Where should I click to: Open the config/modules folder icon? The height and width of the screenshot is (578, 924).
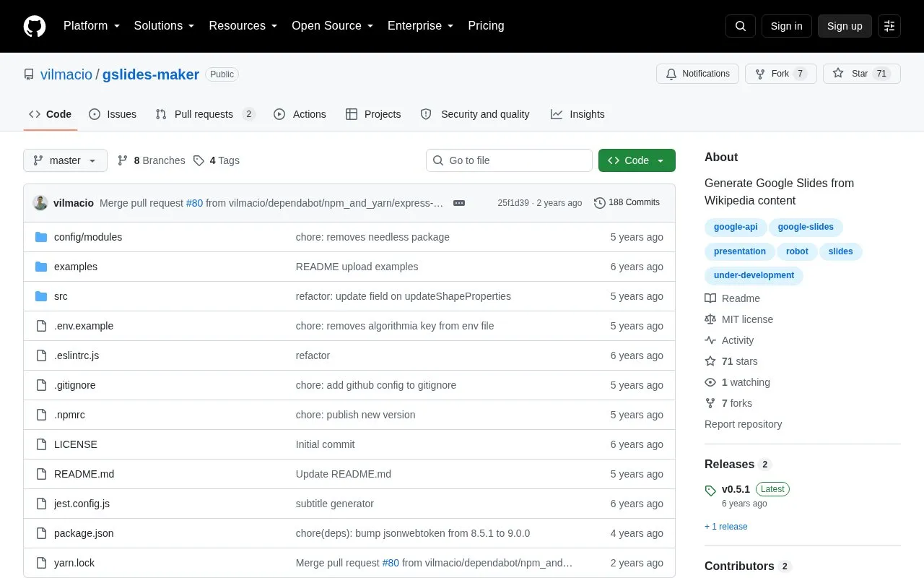(x=41, y=237)
